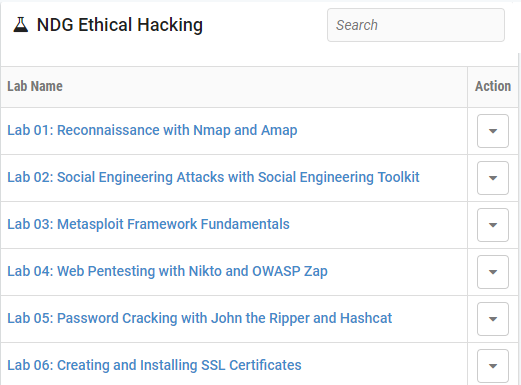Click the Search input field
The width and height of the screenshot is (521, 385).
point(416,25)
